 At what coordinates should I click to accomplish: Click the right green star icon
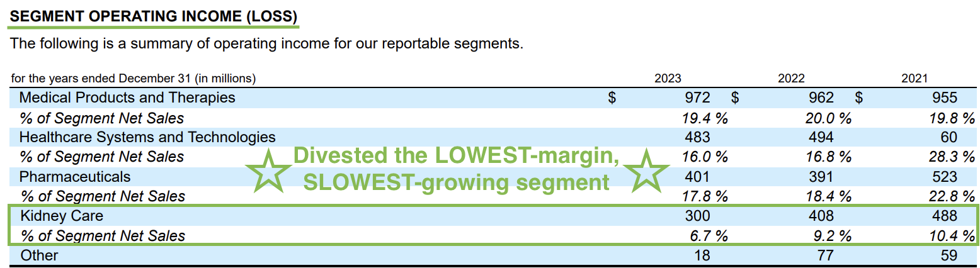[646, 171]
